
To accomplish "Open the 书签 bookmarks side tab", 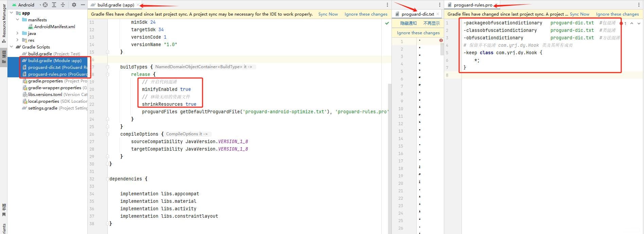I will click(x=4, y=210).
